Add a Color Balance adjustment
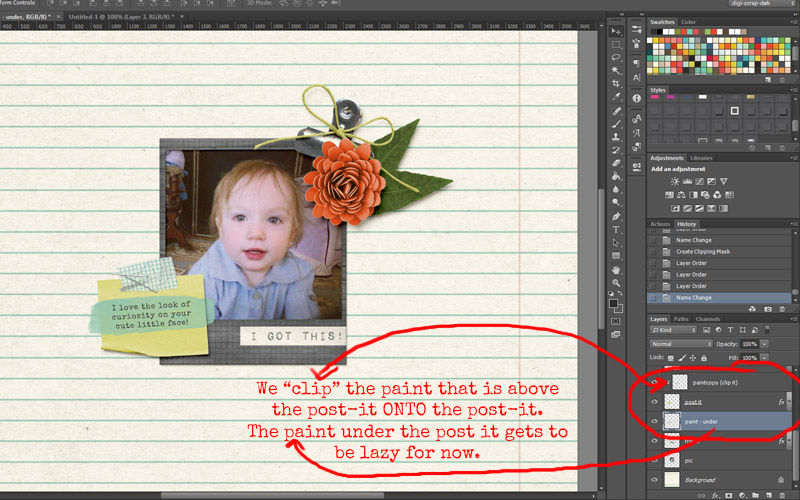This screenshot has height=500, width=800. click(681, 194)
